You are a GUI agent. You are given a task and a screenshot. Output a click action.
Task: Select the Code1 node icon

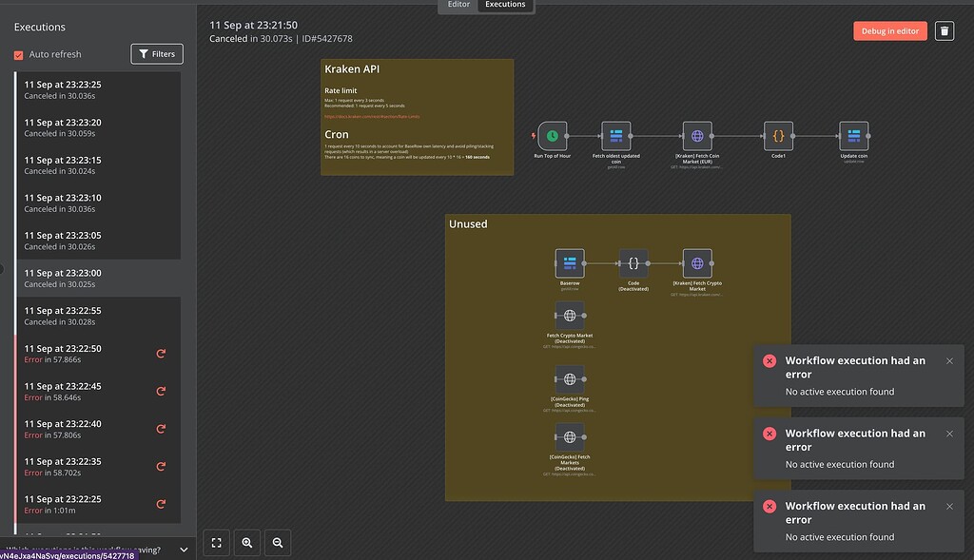[778, 135]
